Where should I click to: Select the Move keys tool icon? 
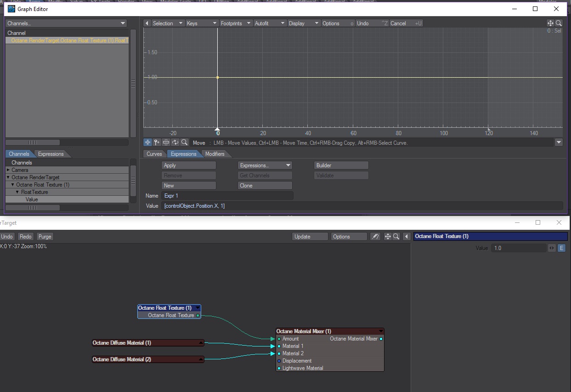[x=147, y=142]
